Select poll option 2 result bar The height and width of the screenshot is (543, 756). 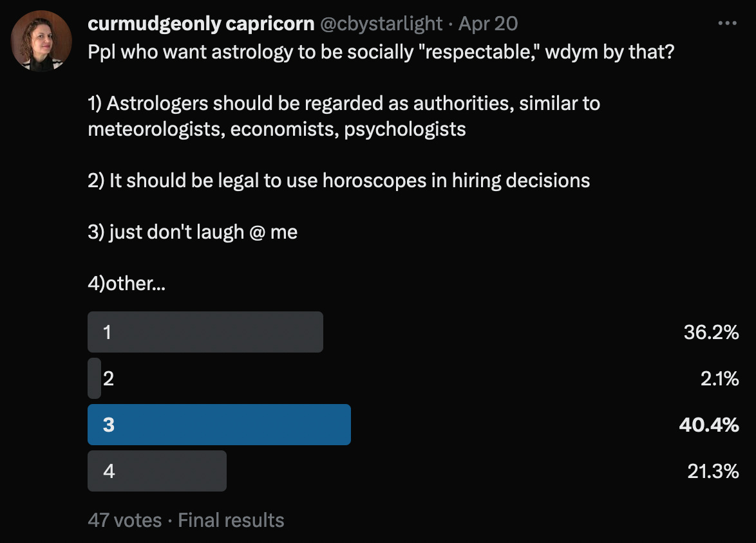(x=93, y=378)
